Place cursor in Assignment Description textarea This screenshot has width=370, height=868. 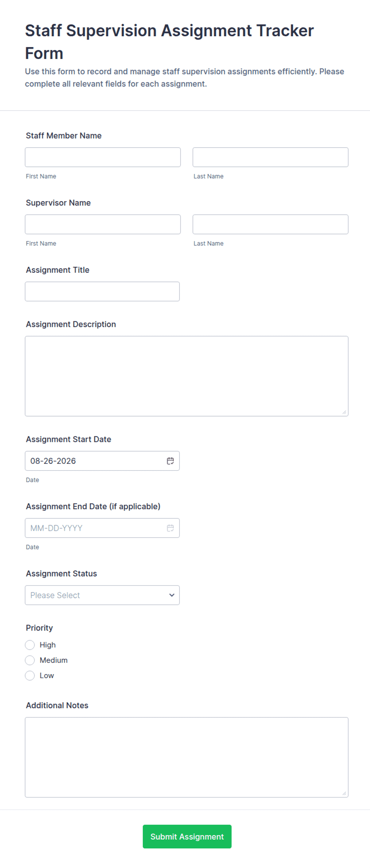187,376
